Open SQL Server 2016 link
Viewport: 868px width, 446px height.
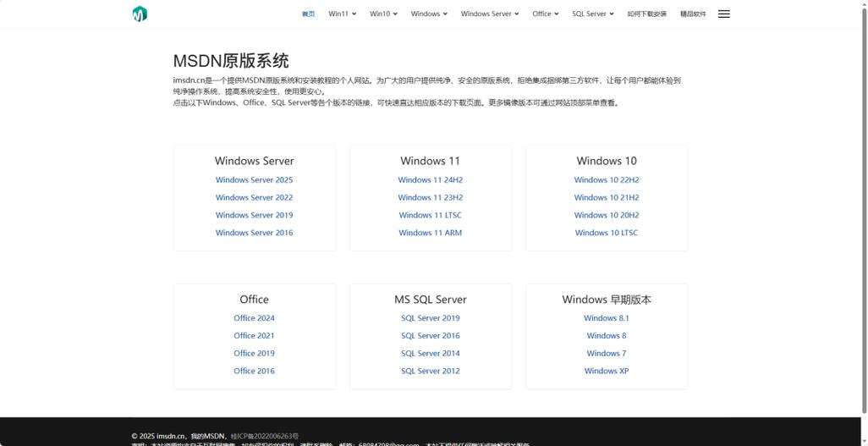coord(430,336)
